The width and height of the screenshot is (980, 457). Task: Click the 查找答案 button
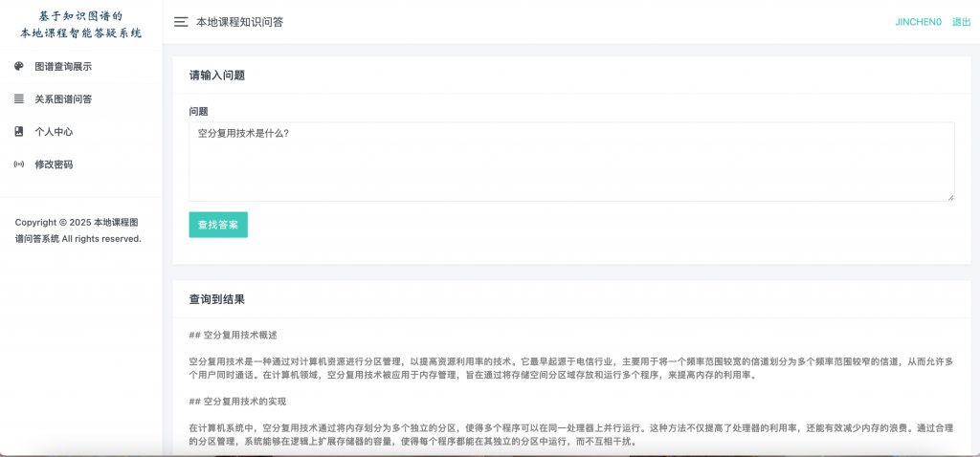click(218, 225)
